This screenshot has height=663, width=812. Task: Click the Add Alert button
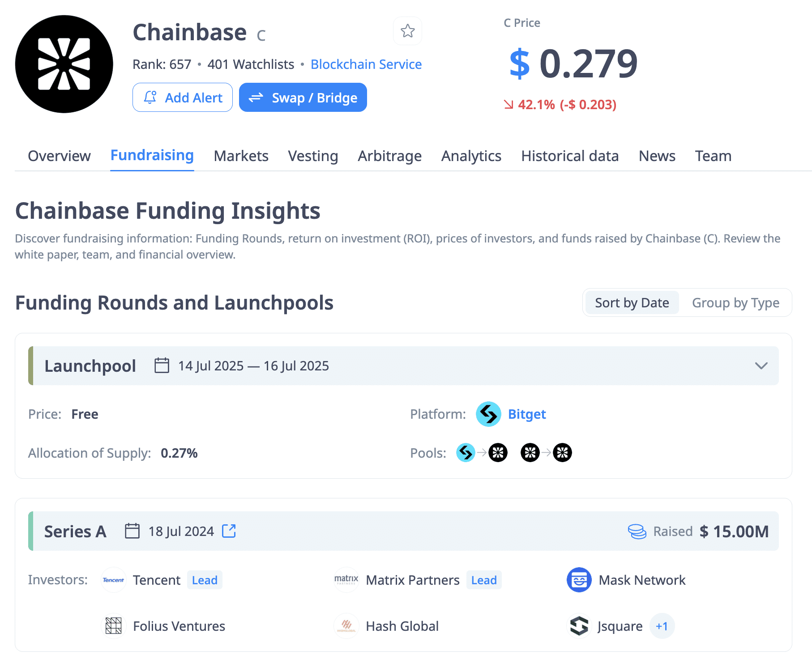tap(183, 98)
